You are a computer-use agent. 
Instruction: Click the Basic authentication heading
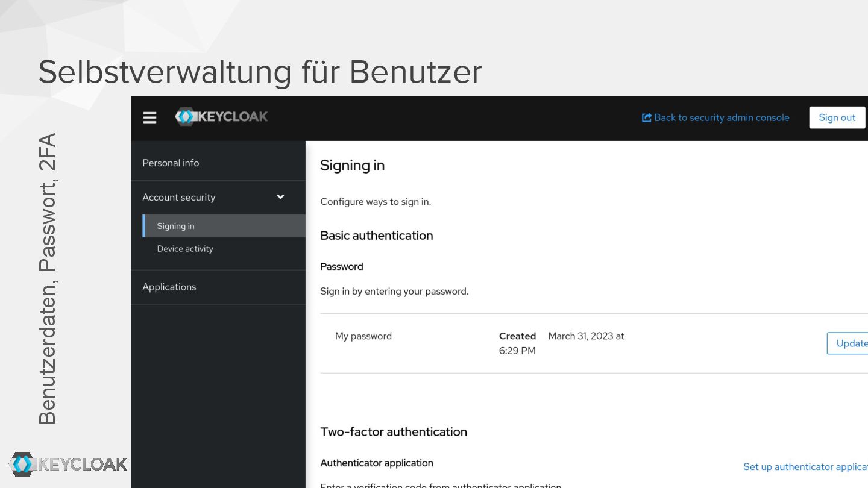[377, 236]
